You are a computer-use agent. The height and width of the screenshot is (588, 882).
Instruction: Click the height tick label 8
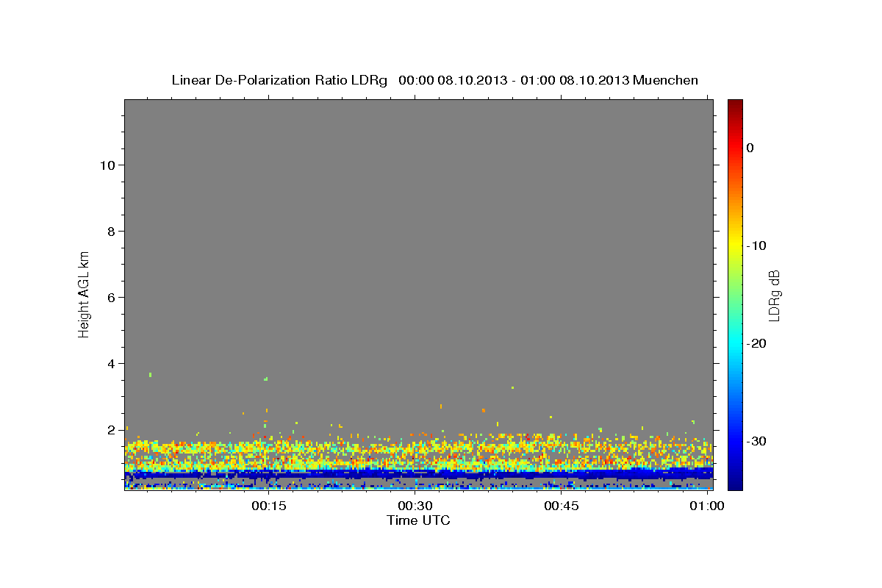coord(112,232)
